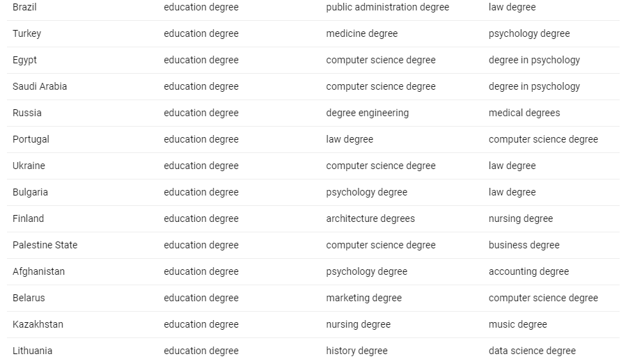The width and height of the screenshot is (644, 359).
Task: Select the architecture degrees cell
Action: point(370,218)
